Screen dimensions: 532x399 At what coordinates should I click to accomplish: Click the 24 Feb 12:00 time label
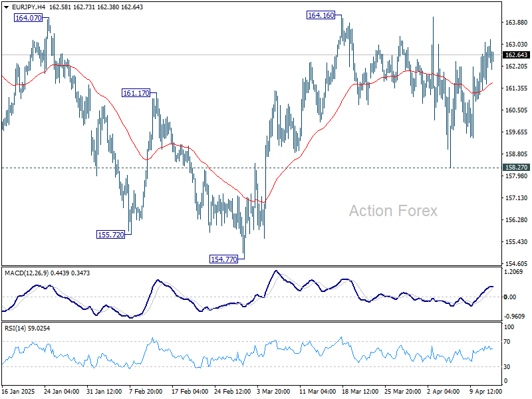pyautogui.click(x=232, y=392)
